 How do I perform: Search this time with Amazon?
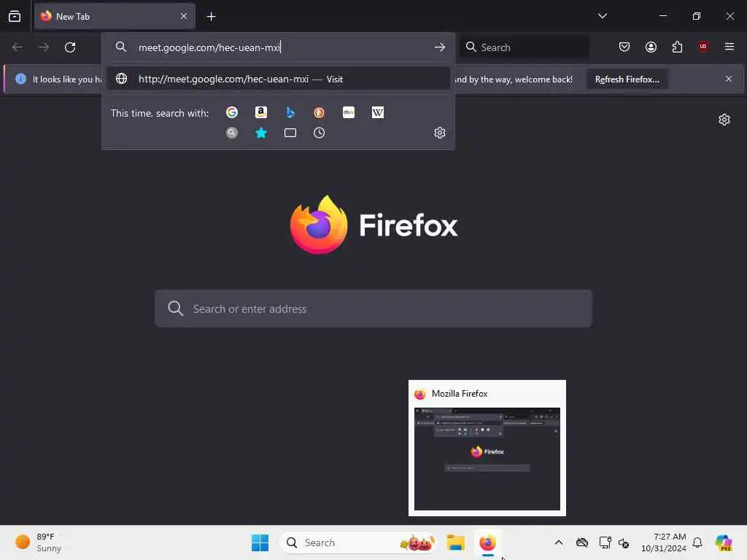261,112
